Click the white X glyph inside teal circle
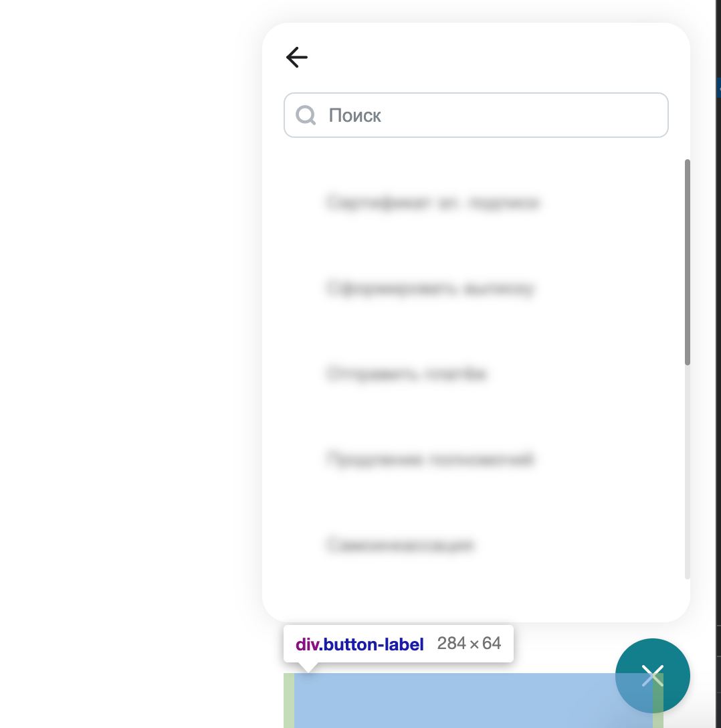721x728 pixels. tap(652, 676)
